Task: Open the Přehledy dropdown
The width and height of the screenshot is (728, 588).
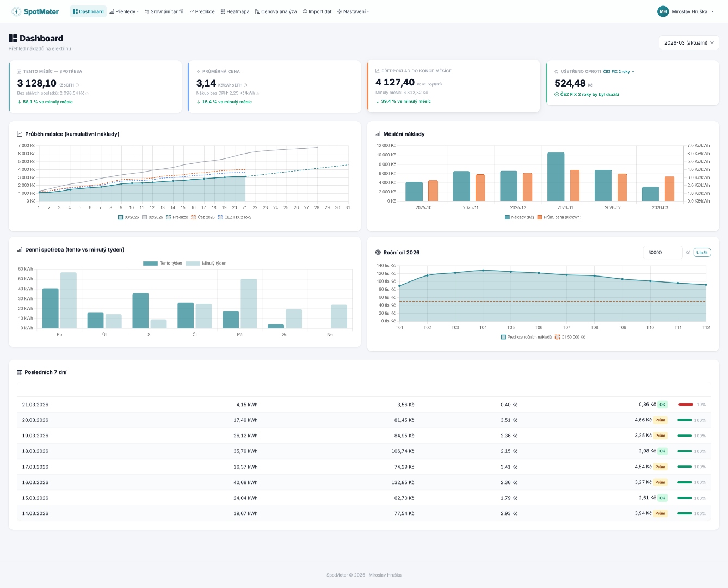Action: pos(124,11)
